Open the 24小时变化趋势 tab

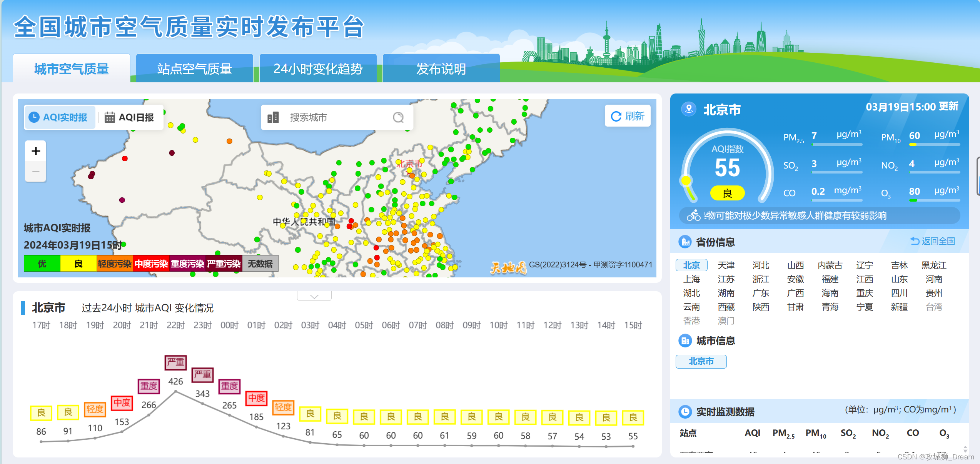[318, 69]
